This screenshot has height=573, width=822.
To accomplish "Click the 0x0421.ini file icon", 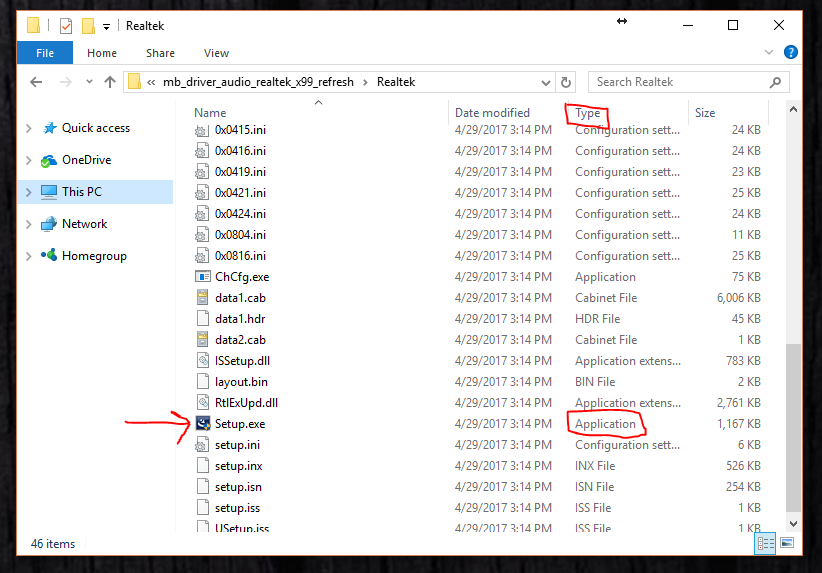I will point(202,192).
